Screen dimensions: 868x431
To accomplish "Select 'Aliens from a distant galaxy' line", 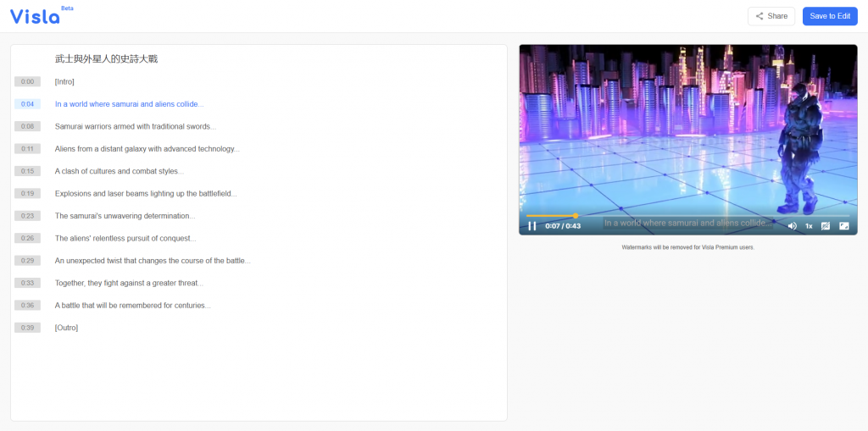I will point(147,149).
